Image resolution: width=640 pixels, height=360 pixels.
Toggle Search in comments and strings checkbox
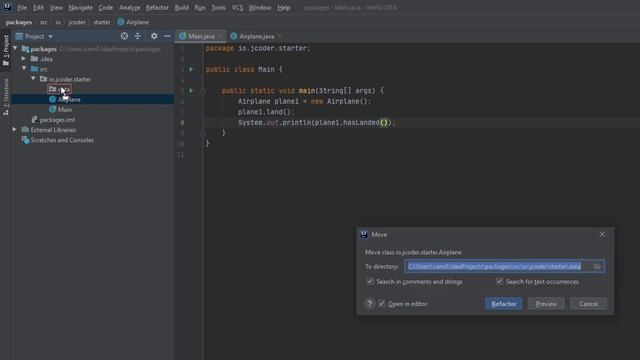[x=370, y=281]
